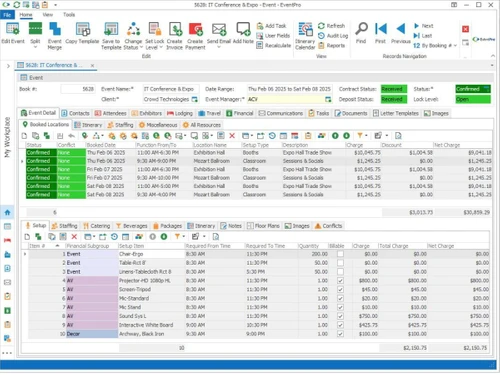Toggle Billable checkbox for Mic Stand

coord(340,307)
